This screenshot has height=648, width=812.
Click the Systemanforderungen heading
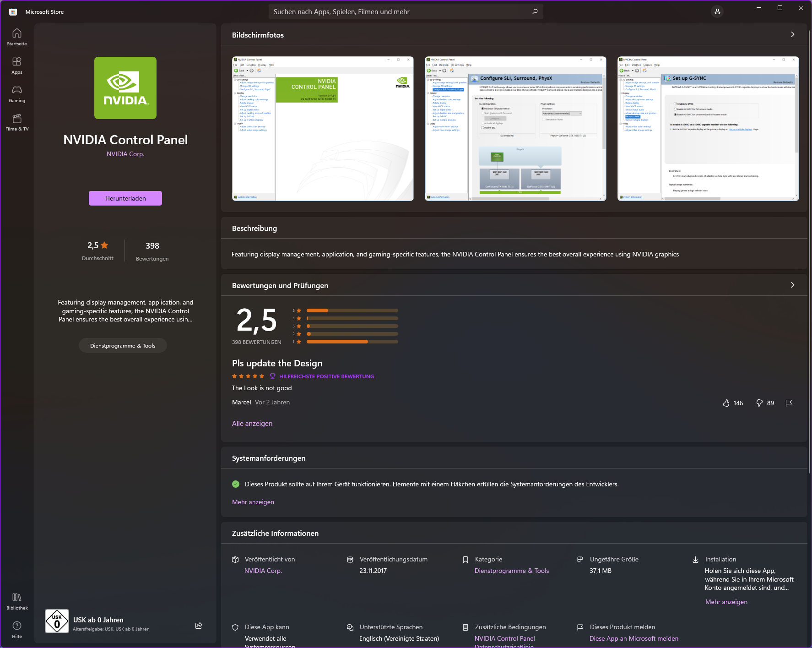point(269,458)
